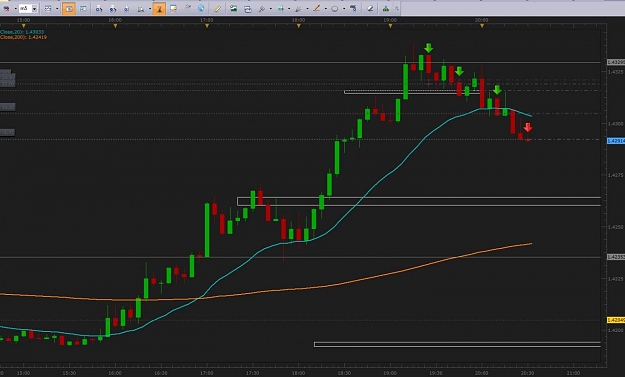
Task: Click the green-blue indicator icon
Action: 281,8
